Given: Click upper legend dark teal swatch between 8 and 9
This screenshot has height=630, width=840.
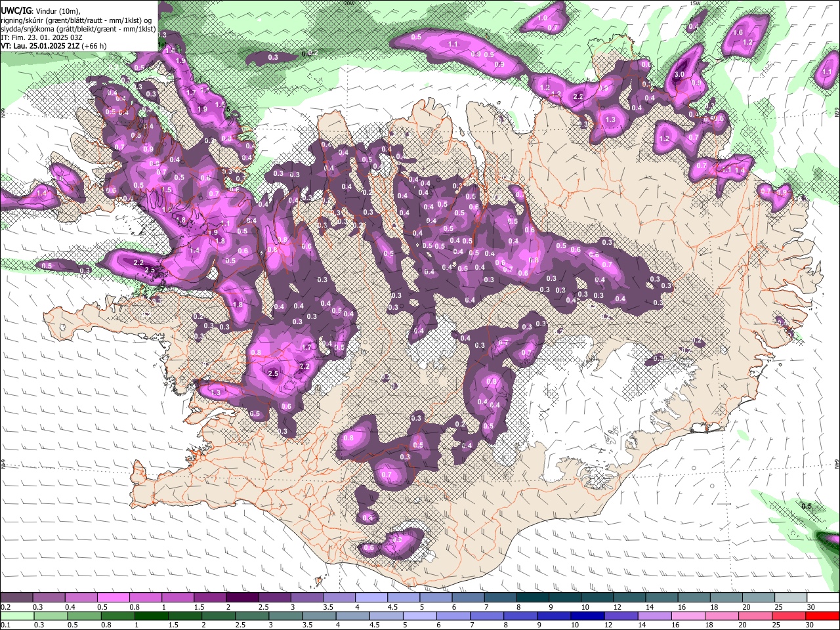Looking at the screenshot, I should pyautogui.click(x=533, y=598).
